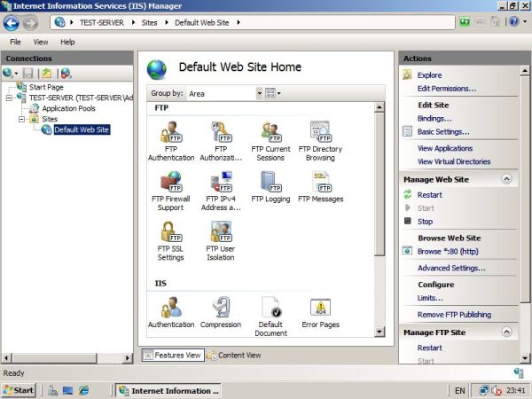Screen dimensions: 532x399
Task: Click EN language indicator in taskbar
Action: [459, 390]
